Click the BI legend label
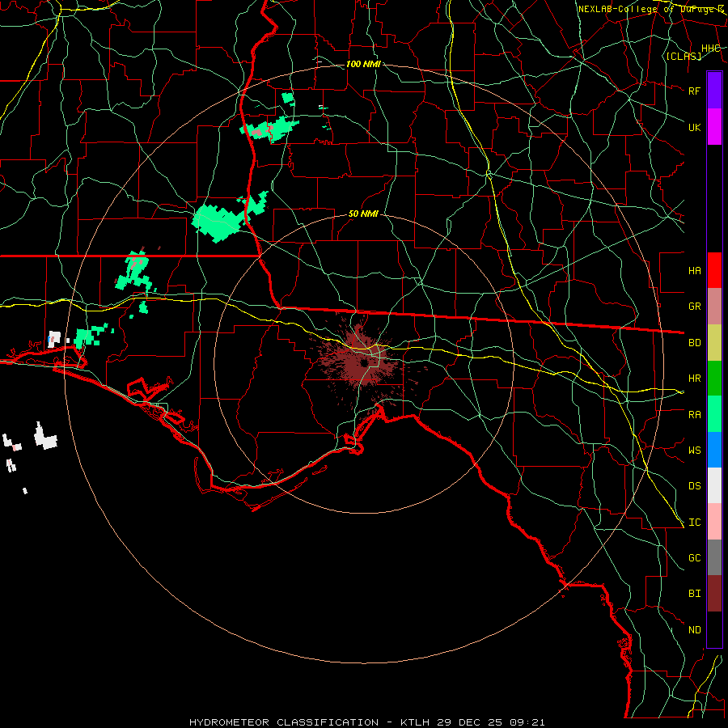Image resolution: width=728 pixels, height=728 pixels. (695, 594)
